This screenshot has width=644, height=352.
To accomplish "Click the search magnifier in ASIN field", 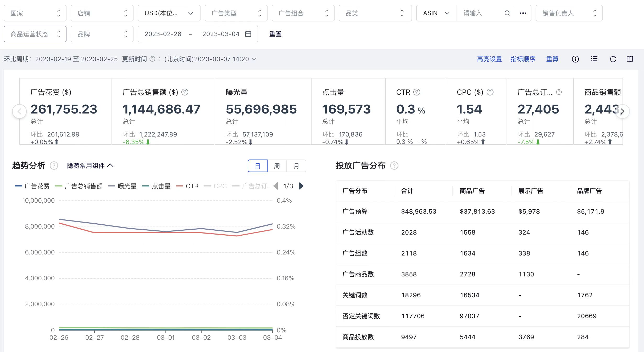I will click(x=507, y=13).
